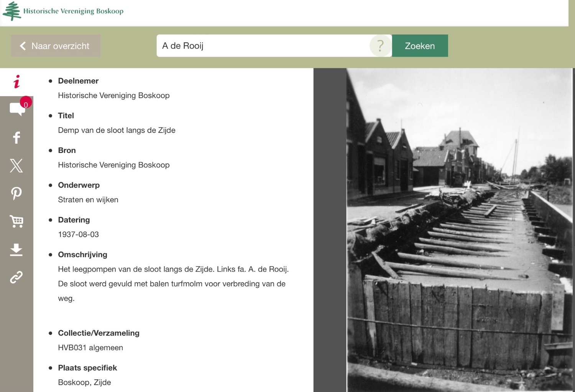Download the photo using download icon
575x392 pixels.
coord(16,249)
